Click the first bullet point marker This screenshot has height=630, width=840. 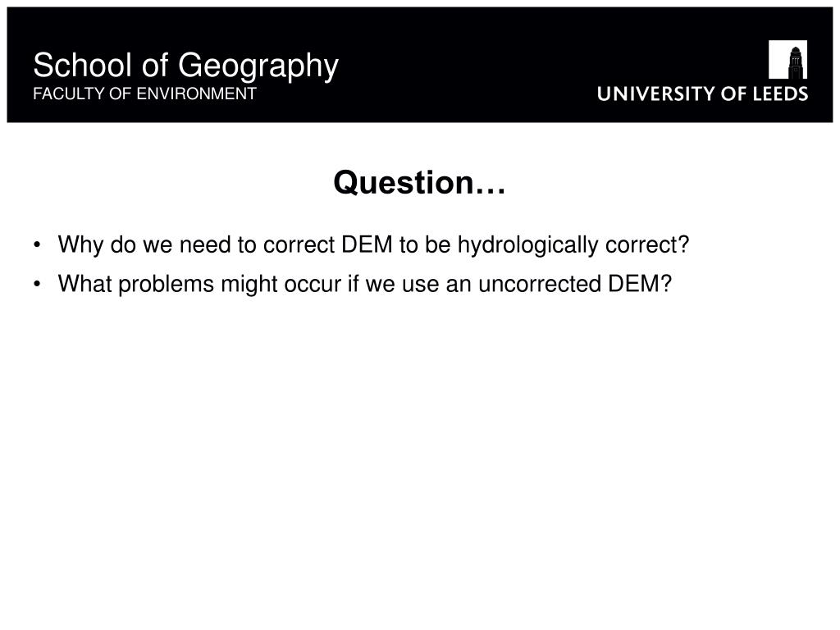[x=36, y=244]
